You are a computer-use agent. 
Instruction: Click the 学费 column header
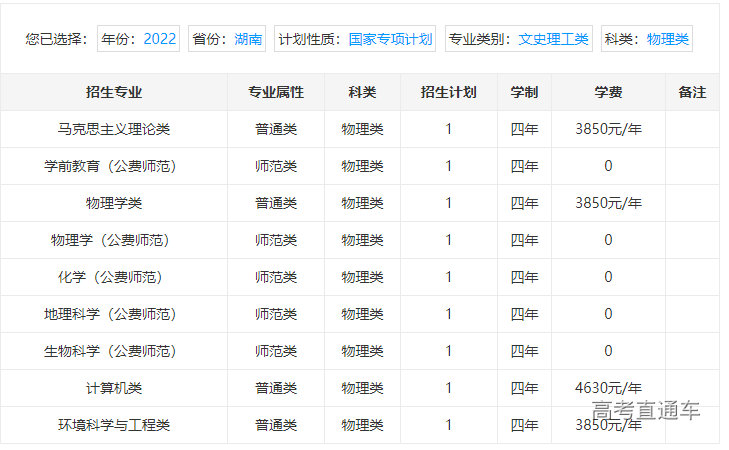608,92
